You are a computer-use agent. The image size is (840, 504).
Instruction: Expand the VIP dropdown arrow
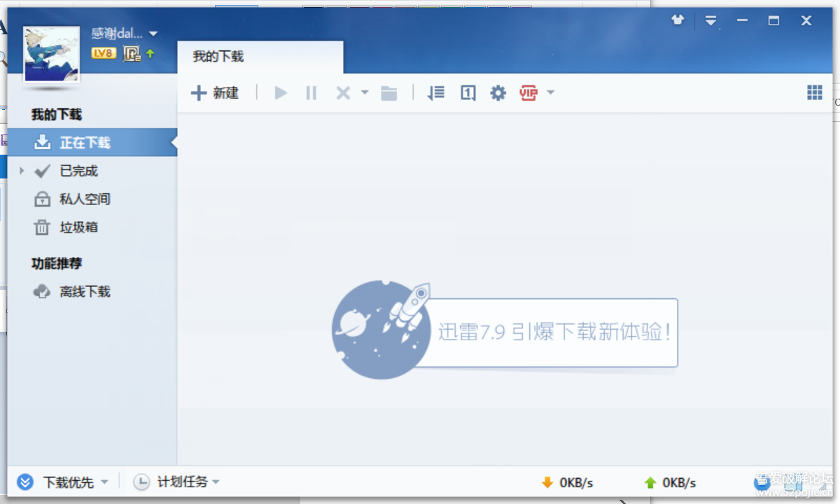[551, 92]
